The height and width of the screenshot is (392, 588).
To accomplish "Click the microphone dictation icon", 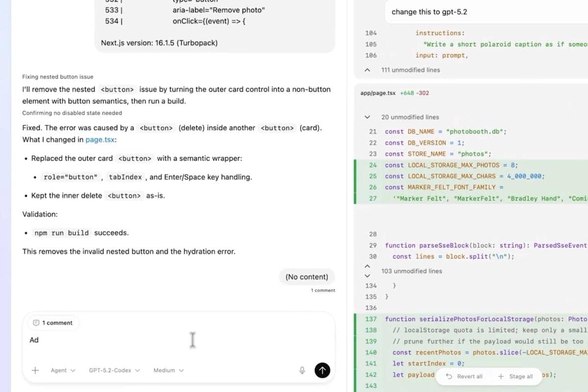I will [x=302, y=370].
